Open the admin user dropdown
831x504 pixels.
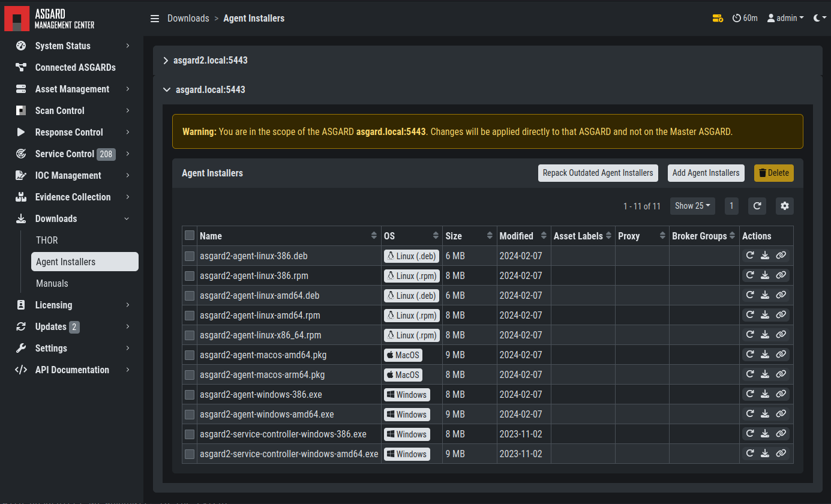pyautogui.click(x=785, y=19)
